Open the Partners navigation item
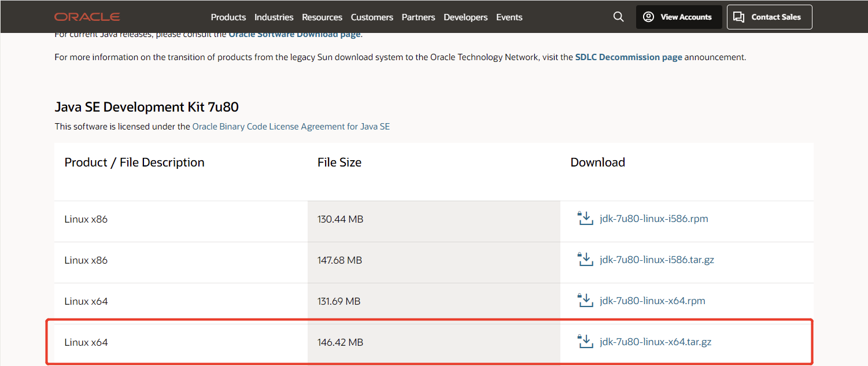This screenshot has height=366, width=868. click(x=418, y=17)
